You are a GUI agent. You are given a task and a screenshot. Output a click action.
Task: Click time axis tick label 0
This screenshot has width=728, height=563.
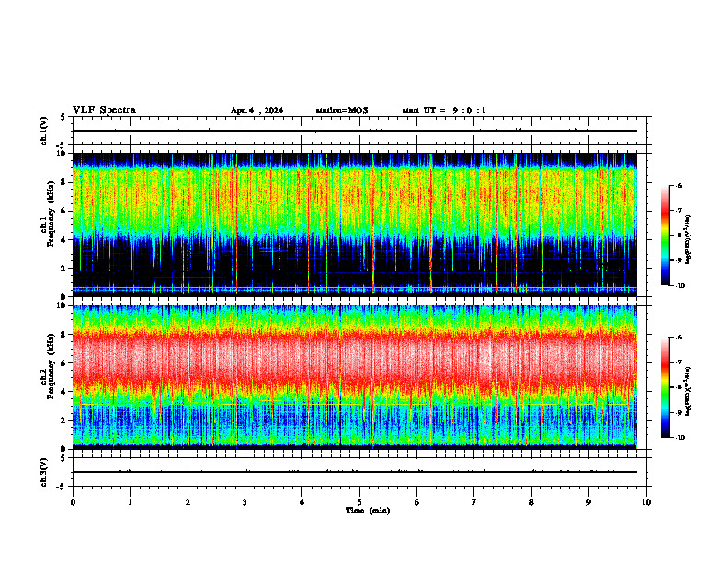point(73,502)
